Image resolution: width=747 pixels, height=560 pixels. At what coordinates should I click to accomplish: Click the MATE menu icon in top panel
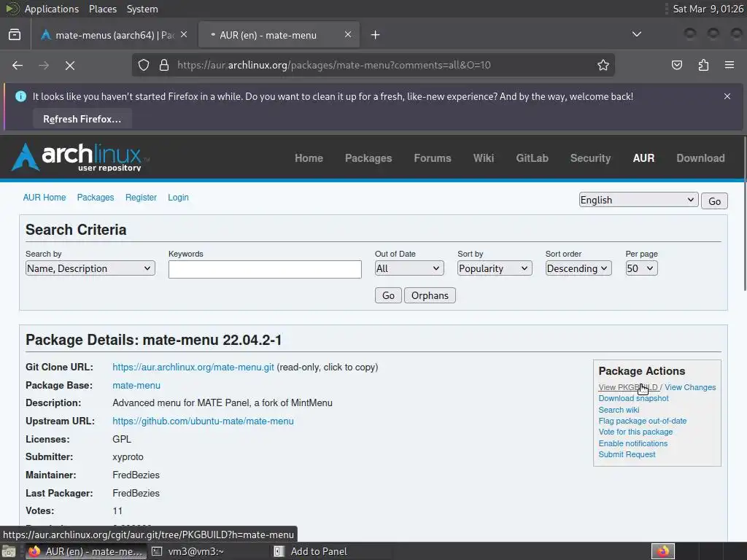12,9
